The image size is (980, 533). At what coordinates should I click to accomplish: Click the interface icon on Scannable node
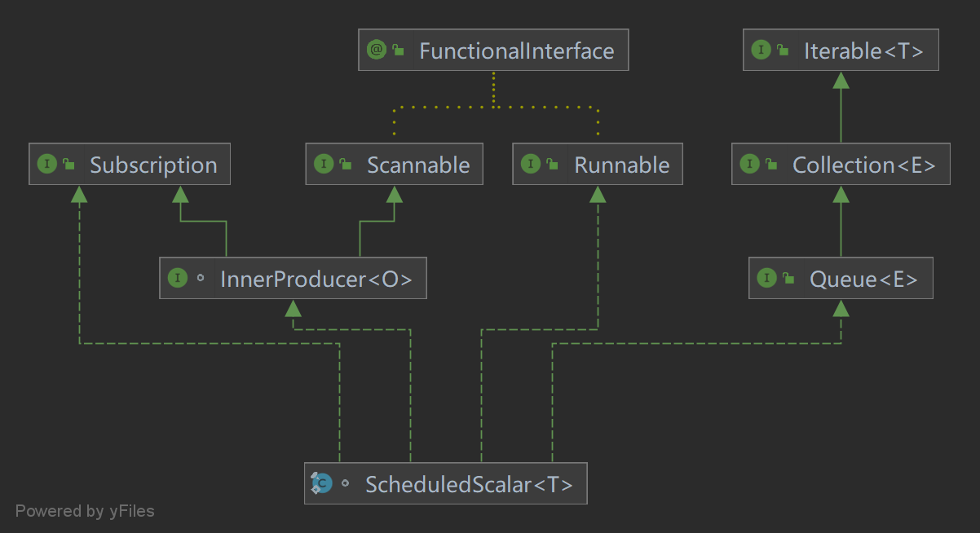click(x=324, y=165)
